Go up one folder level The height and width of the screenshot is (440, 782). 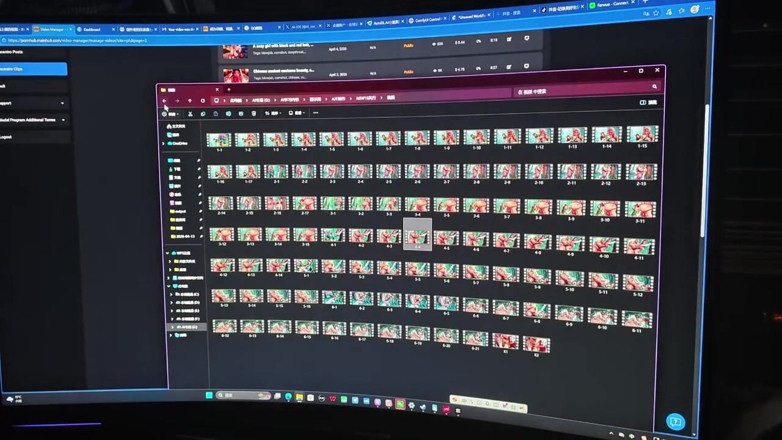[190, 101]
